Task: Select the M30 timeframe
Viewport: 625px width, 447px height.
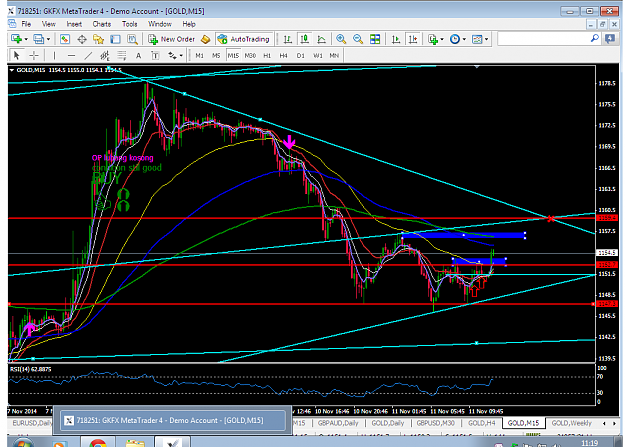Action: click(x=250, y=55)
